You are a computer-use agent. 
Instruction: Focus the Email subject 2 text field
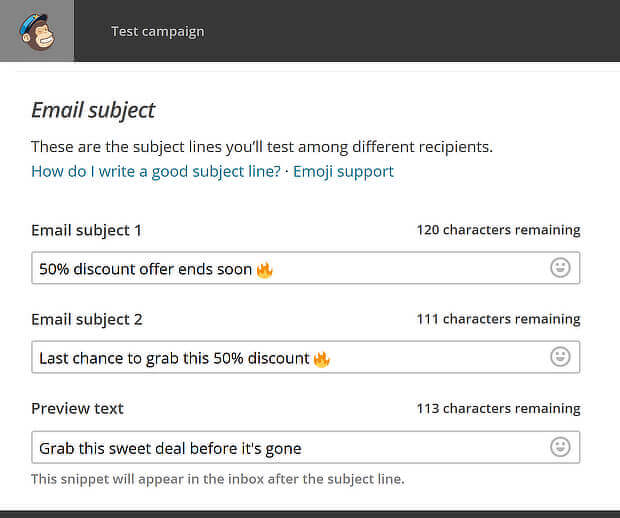tap(306, 357)
